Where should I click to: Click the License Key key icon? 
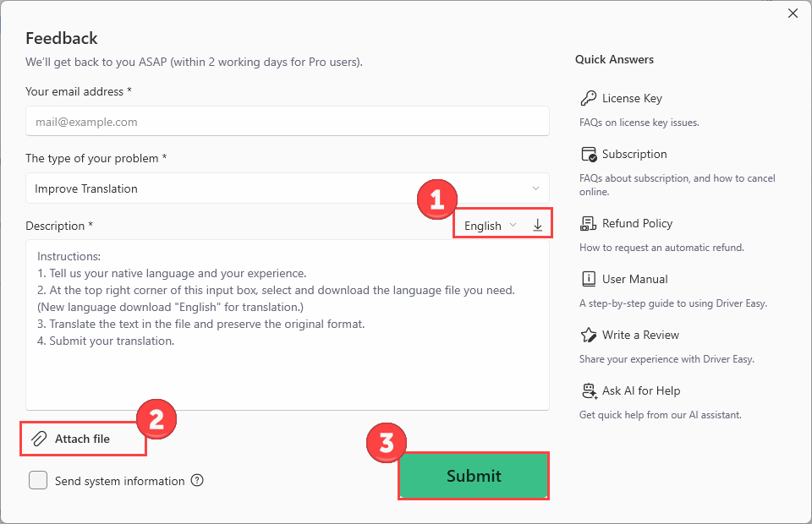(x=589, y=98)
